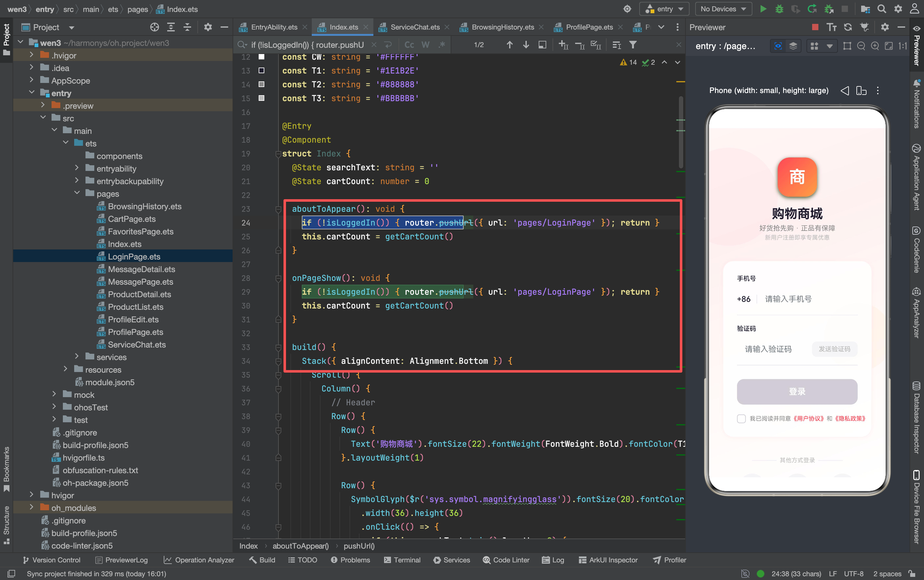Expand the services folder
The image size is (924, 580).
(x=77, y=357)
